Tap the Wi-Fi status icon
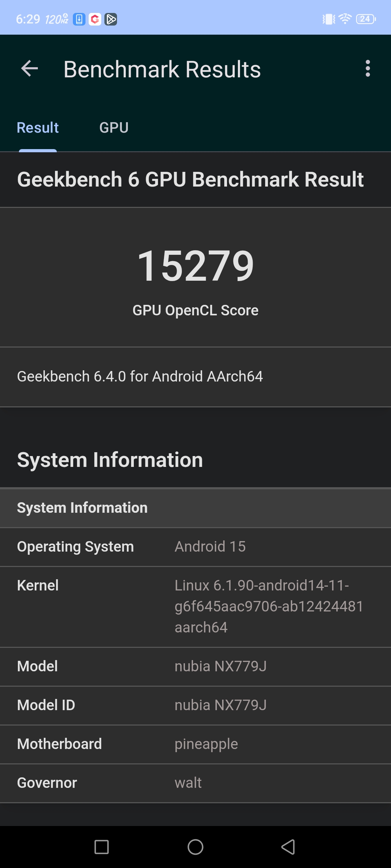Image resolution: width=391 pixels, height=868 pixels. point(345,19)
